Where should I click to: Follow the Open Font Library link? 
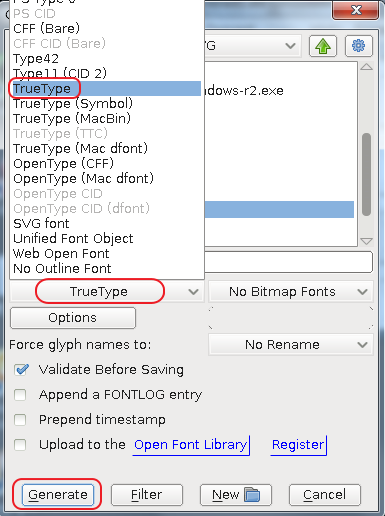pos(191,445)
